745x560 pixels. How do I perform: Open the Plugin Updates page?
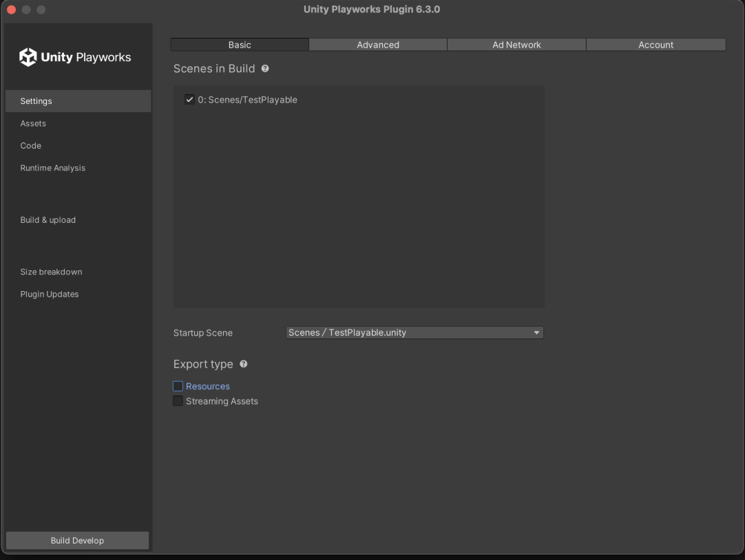click(x=78, y=294)
